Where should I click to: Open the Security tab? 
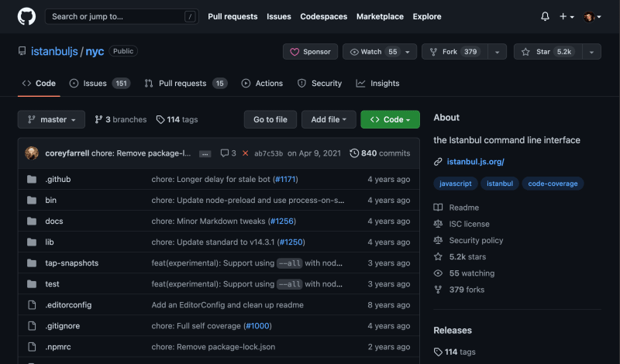(x=319, y=84)
